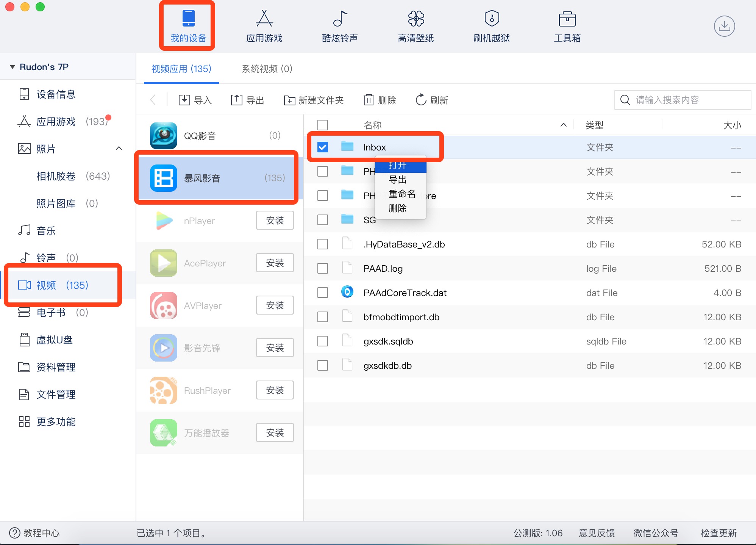Check the PAAD.log file checkbox
This screenshot has height=545, width=756.
323,268
